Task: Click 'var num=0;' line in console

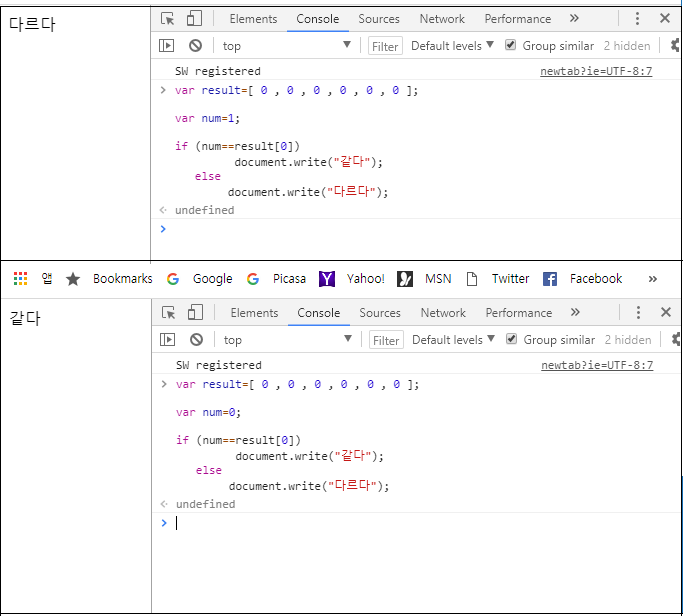Action: click(x=208, y=412)
